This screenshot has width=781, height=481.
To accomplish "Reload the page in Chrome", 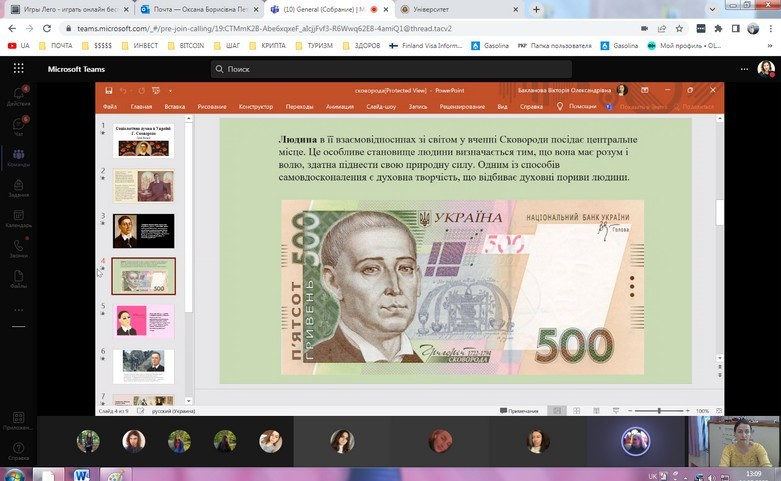I will coord(47,28).
